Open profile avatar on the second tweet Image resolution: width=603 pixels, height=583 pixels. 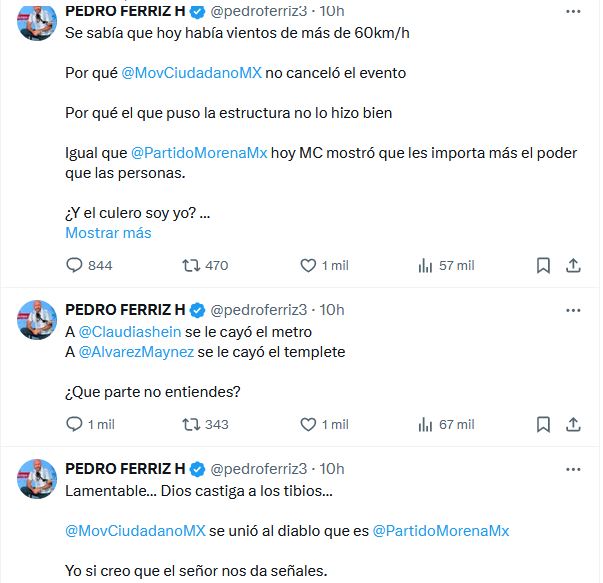click(x=36, y=318)
